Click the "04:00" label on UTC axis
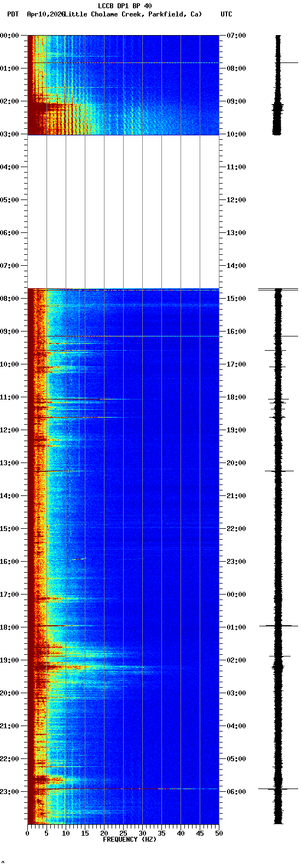The height and width of the screenshot is (868, 302). pos(236,726)
